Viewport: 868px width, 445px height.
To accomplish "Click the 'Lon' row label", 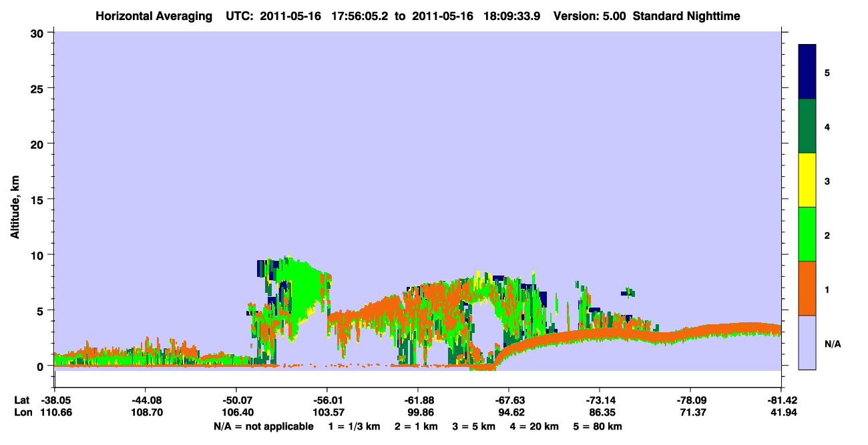I will pyautogui.click(x=22, y=413).
